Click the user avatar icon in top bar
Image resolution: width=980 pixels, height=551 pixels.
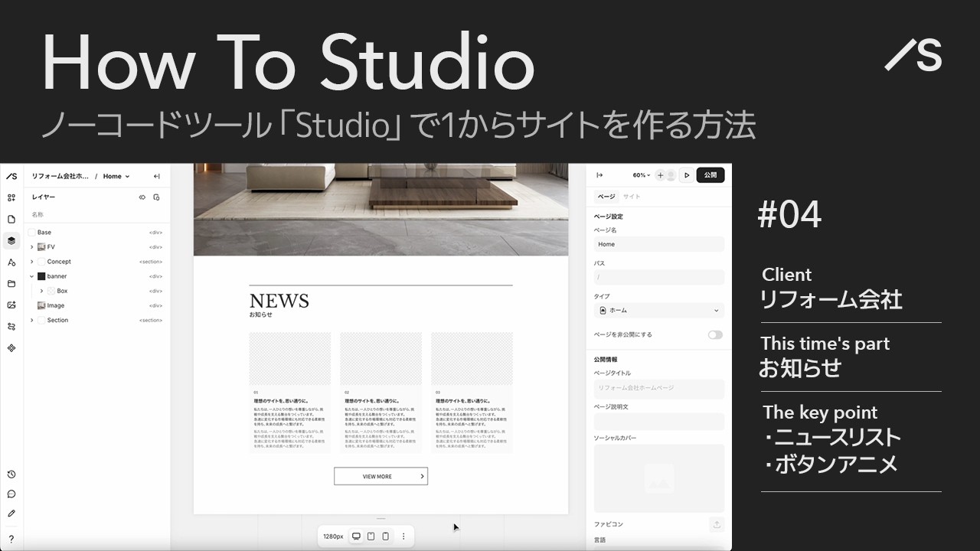(671, 175)
